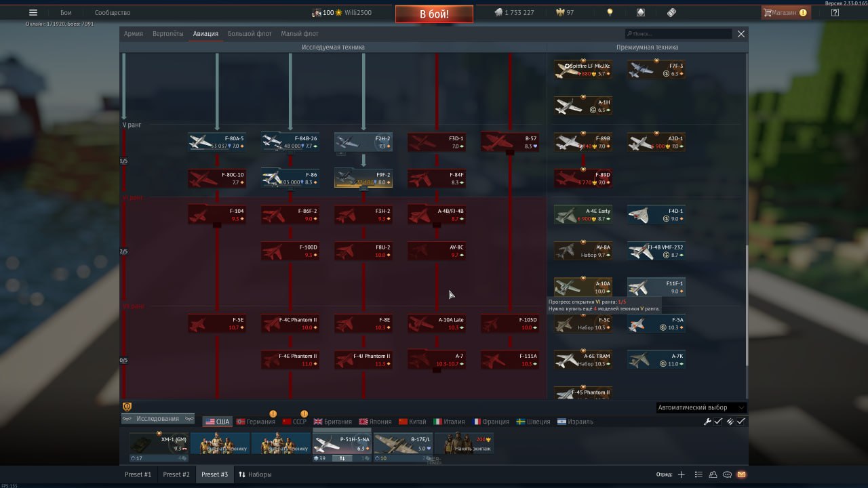Open the contacts icon in bottom bar
Image resolution: width=868 pixels, height=488 pixels.
pyautogui.click(x=713, y=474)
